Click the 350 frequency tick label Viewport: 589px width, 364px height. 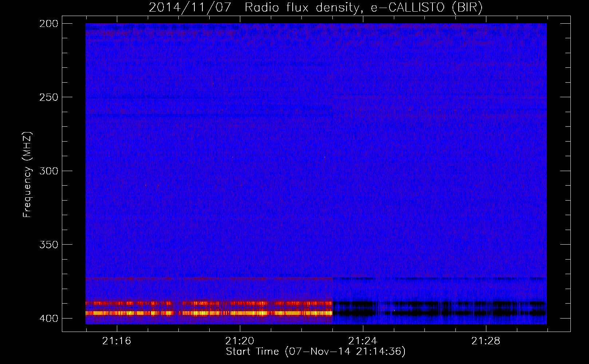(49, 245)
